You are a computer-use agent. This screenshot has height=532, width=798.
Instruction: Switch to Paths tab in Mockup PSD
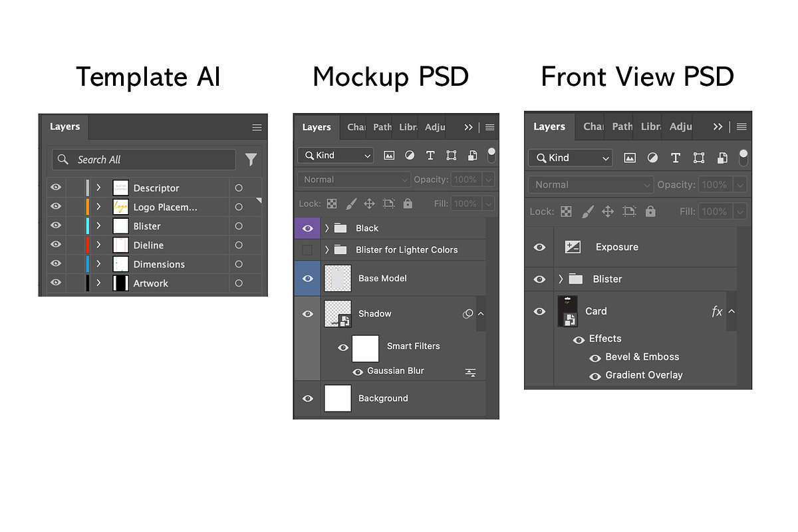pos(382,127)
